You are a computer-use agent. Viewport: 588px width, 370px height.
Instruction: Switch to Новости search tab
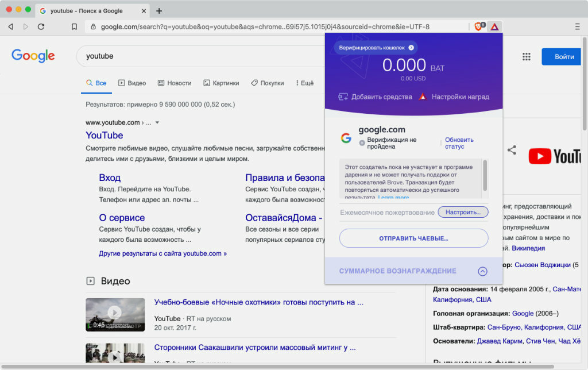pyautogui.click(x=175, y=83)
